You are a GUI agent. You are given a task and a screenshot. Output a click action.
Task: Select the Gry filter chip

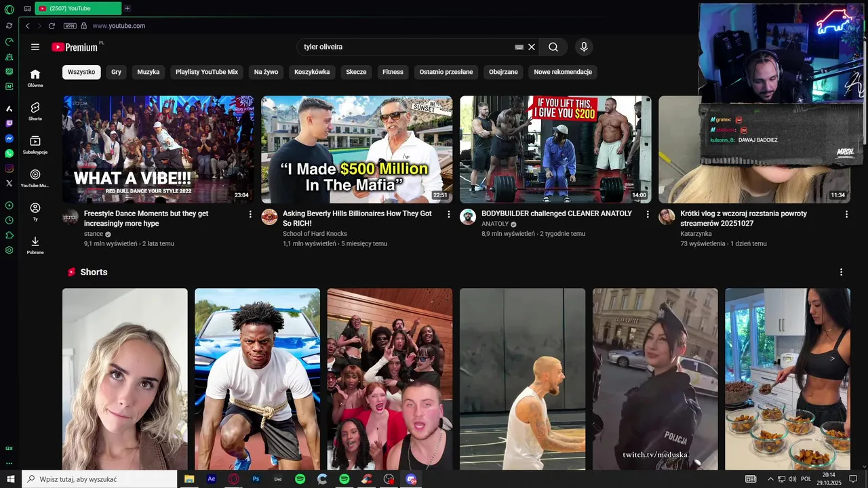coord(117,72)
